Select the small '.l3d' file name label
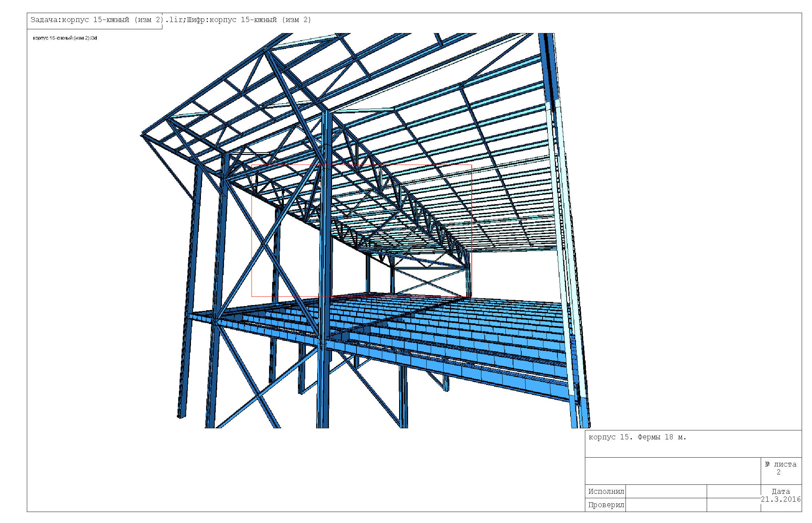The width and height of the screenshot is (812, 523). (65, 38)
